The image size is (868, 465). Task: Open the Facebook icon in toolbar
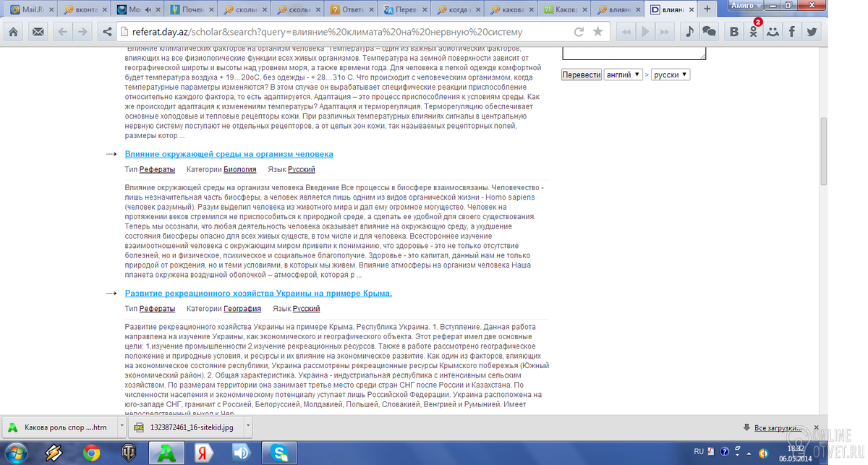click(x=793, y=32)
